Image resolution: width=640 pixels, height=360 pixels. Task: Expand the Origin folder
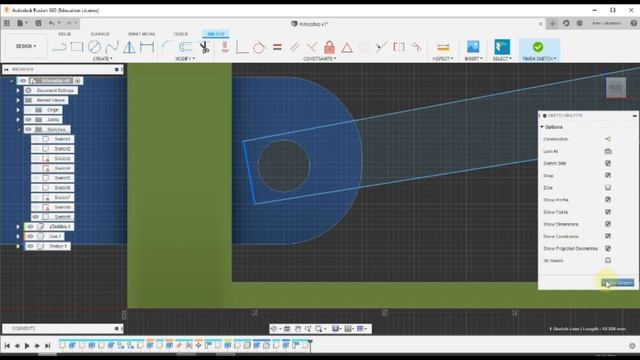click(18, 110)
